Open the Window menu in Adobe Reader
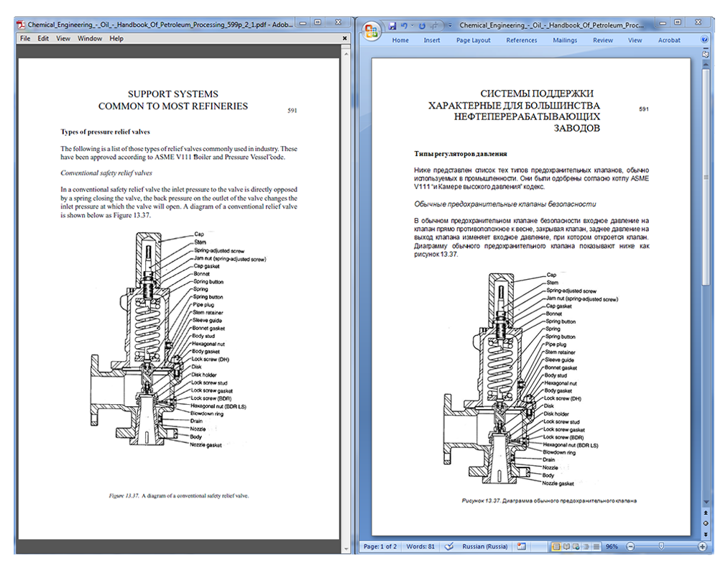 pos(90,39)
